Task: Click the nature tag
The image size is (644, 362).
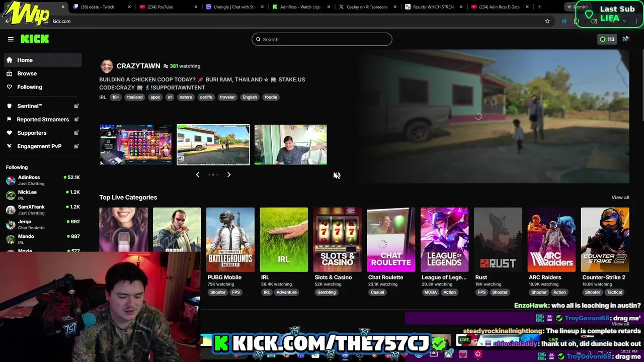Action: tap(186, 97)
